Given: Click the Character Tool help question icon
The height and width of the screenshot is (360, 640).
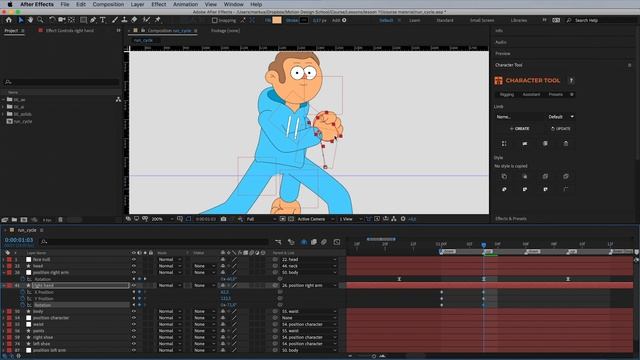Looking at the screenshot, I should (x=571, y=80).
